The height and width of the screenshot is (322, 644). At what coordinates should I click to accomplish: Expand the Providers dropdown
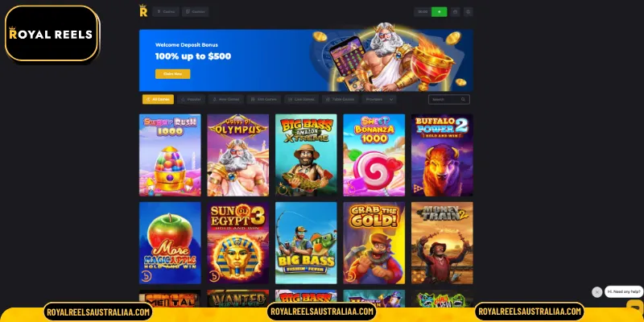(x=379, y=99)
